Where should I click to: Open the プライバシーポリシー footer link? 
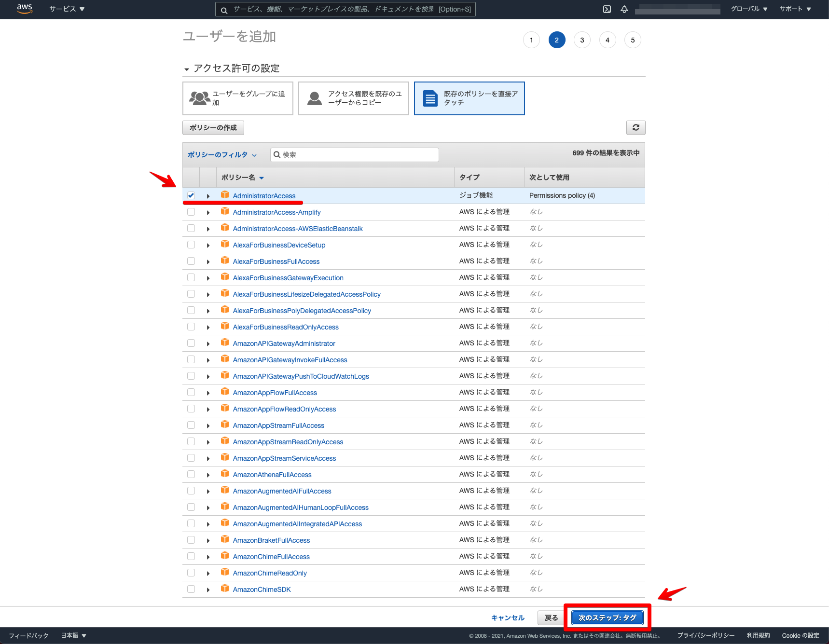click(706, 635)
